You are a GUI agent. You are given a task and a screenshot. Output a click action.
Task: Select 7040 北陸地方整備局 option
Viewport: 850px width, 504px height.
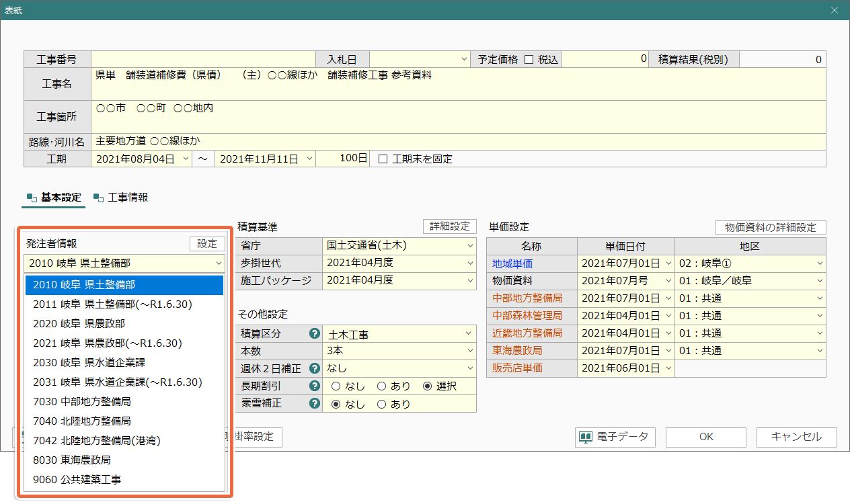[124, 421]
